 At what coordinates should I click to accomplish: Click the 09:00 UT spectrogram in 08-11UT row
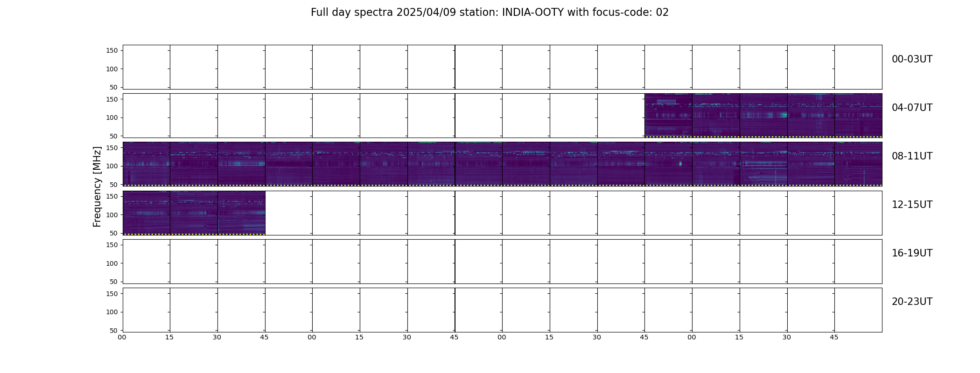tap(336, 164)
